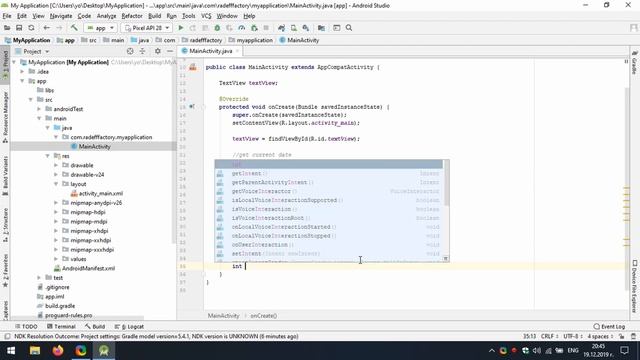640x360 pixels.
Task: Select build.gradle in the project tree
Action: pos(56,306)
